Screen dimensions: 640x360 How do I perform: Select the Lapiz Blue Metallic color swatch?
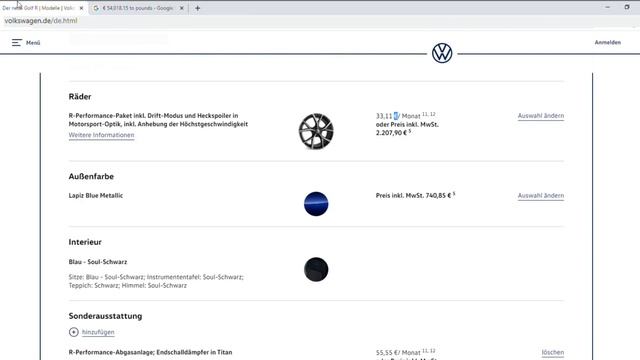click(x=316, y=204)
